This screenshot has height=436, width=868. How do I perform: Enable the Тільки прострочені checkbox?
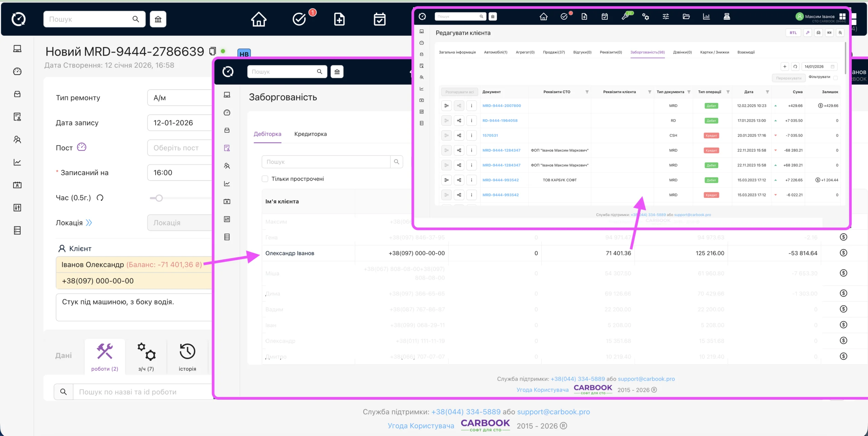[265, 179]
